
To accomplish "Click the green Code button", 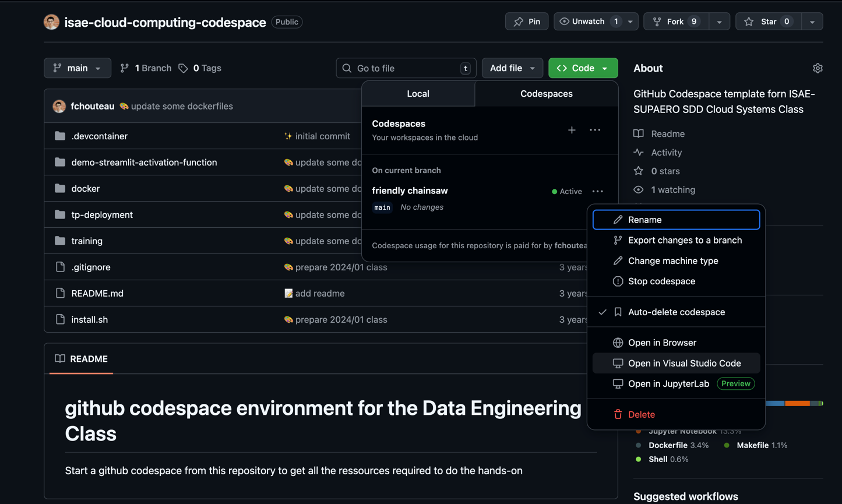I will click(x=582, y=68).
